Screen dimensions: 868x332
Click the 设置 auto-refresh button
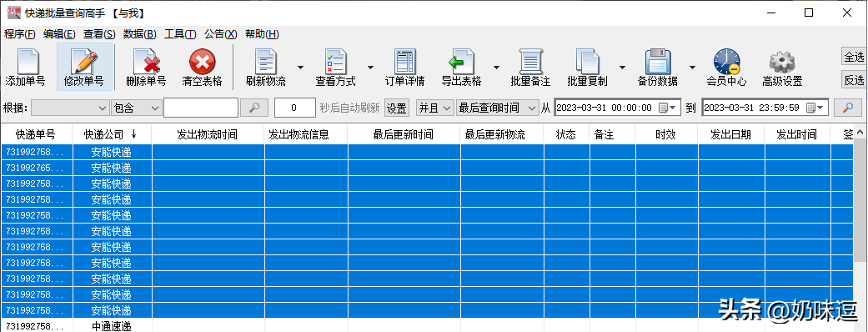click(396, 108)
